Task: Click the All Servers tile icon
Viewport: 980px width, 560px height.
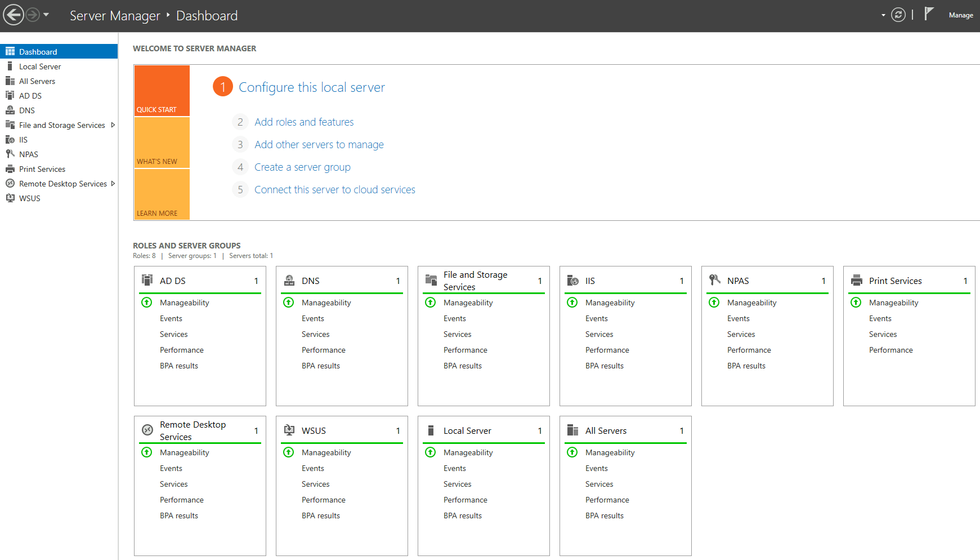Action: click(x=573, y=430)
